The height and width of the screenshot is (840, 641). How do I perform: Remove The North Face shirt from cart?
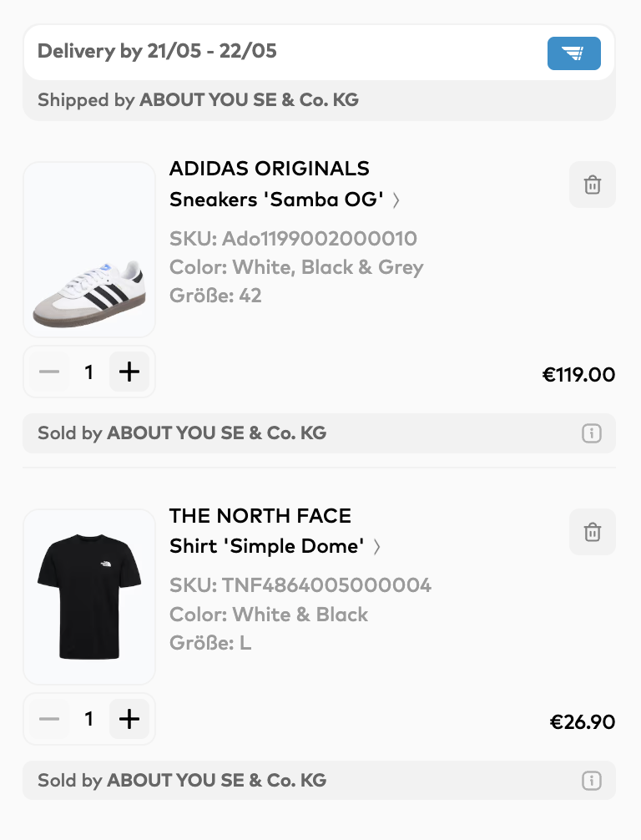click(592, 532)
